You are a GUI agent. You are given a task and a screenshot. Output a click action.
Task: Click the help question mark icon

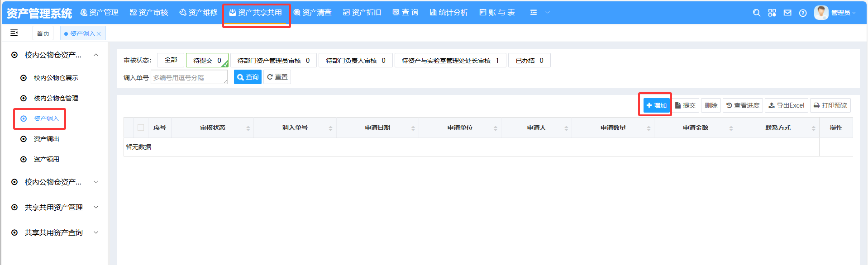(x=803, y=13)
